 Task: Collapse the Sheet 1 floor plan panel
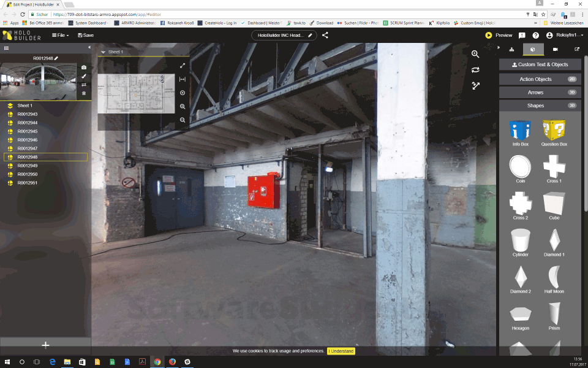point(103,53)
